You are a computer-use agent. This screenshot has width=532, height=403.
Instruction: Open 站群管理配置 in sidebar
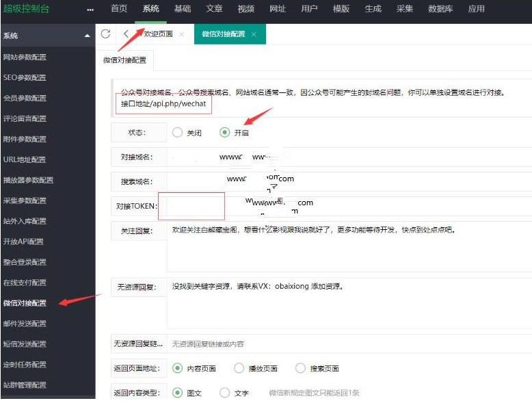(25, 385)
